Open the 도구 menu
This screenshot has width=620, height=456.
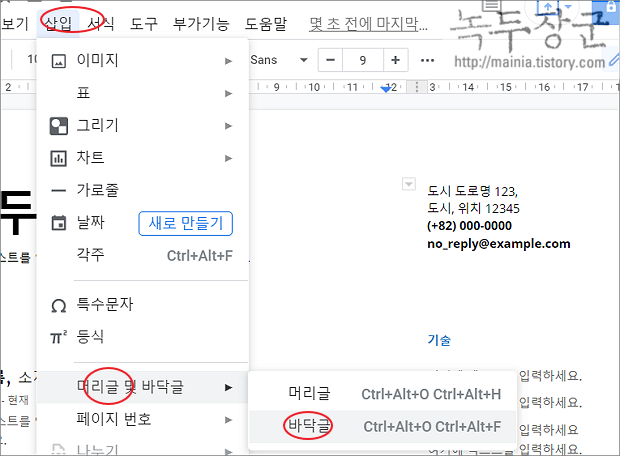point(144,24)
